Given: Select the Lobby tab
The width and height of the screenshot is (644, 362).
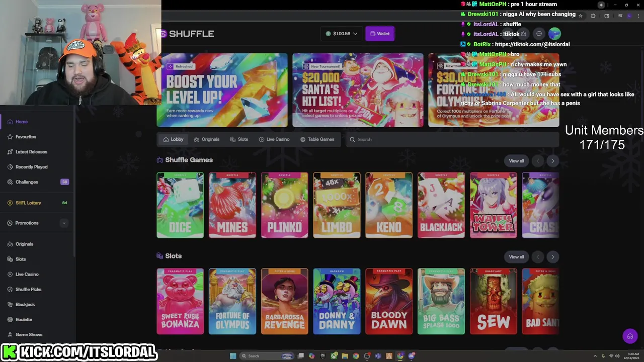Looking at the screenshot, I should click(173, 139).
